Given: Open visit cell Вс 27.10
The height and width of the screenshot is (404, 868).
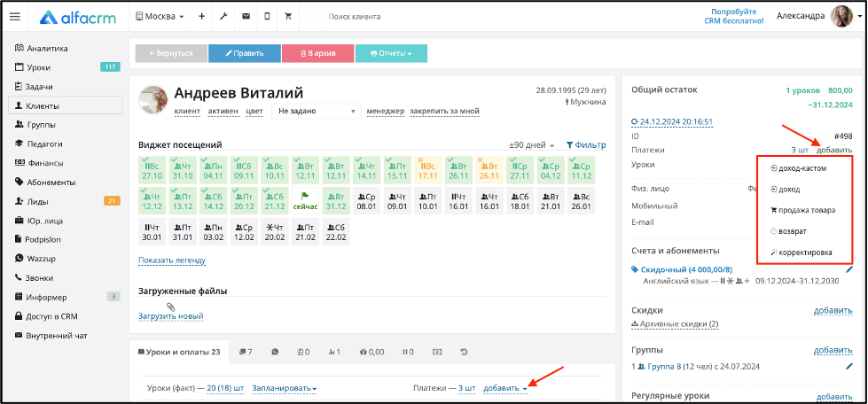Looking at the screenshot, I should pyautogui.click(x=152, y=170).
